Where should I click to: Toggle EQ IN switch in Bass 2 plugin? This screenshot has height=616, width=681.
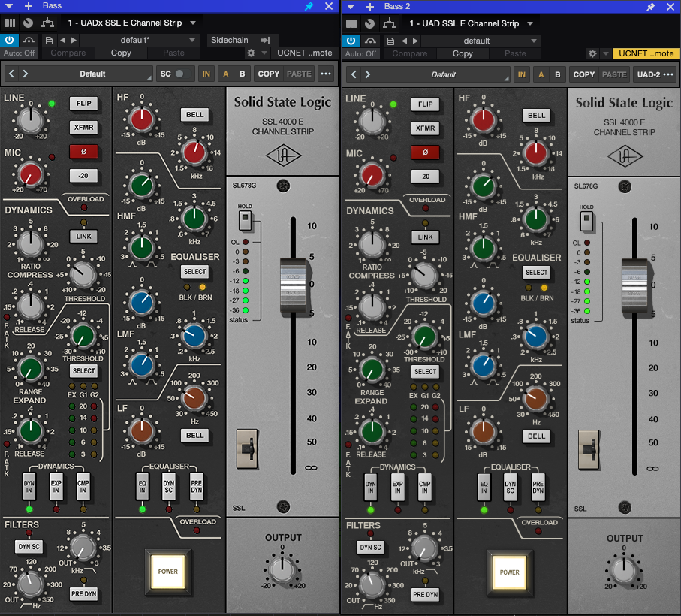(x=484, y=488)
